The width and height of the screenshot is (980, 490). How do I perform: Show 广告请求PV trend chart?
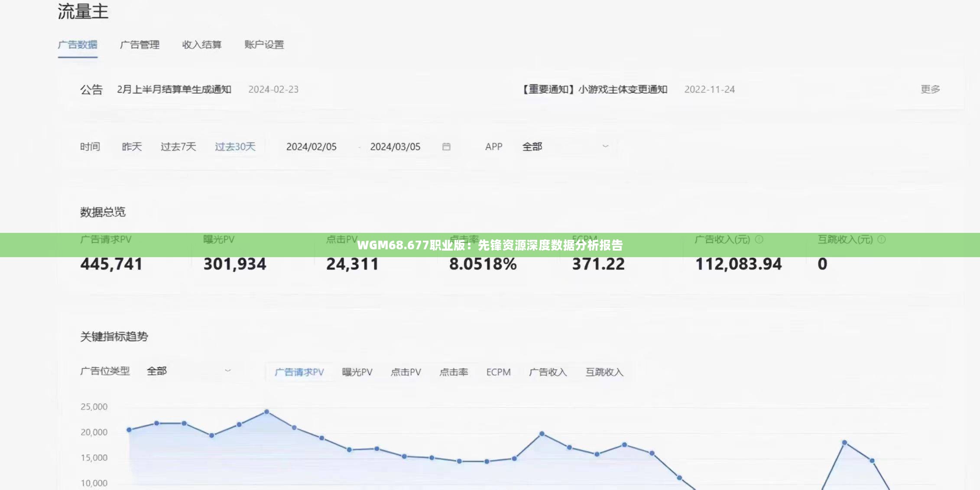click(299, 372)
